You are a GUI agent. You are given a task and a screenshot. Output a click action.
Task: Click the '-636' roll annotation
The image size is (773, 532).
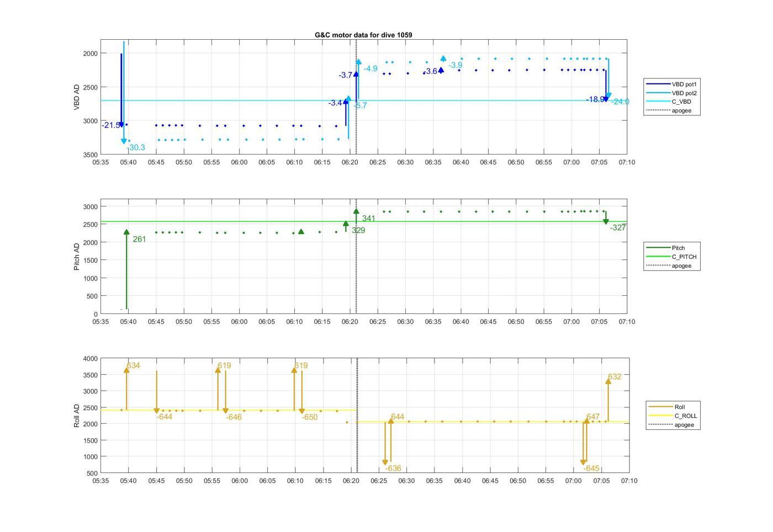tap(393, 469)
